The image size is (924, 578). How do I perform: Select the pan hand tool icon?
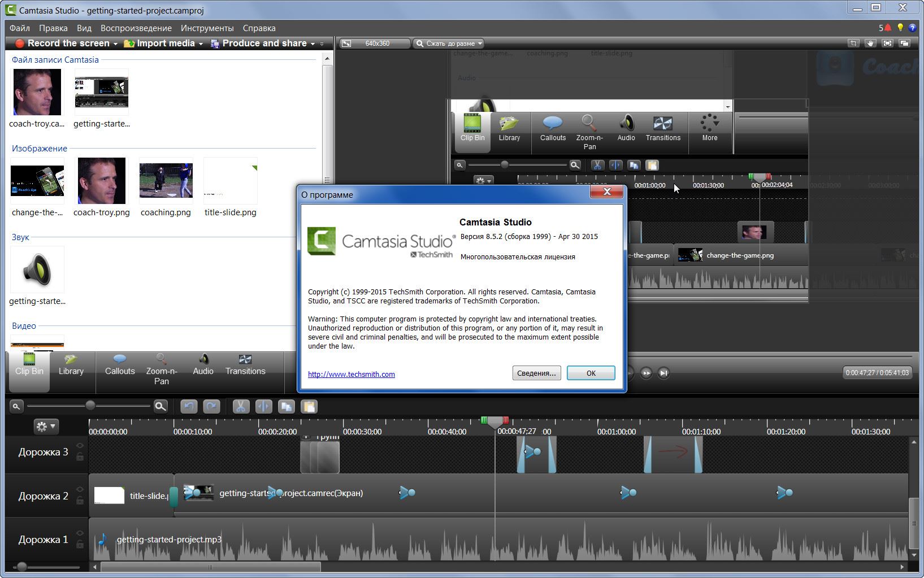click(x=871, y=43)
